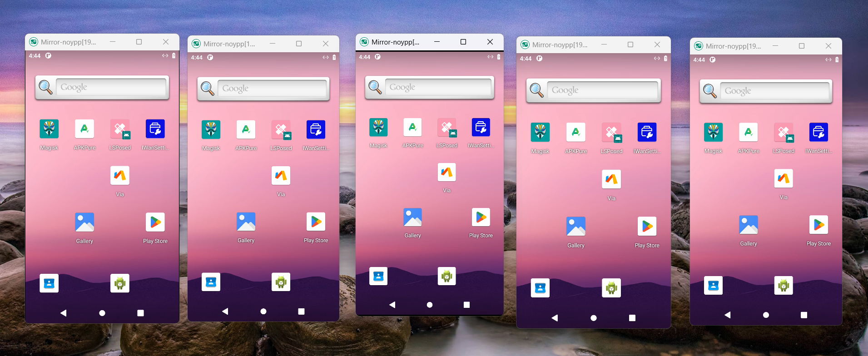
Task: Maximize the middle Mirror-noypp window
Action: 463,42
